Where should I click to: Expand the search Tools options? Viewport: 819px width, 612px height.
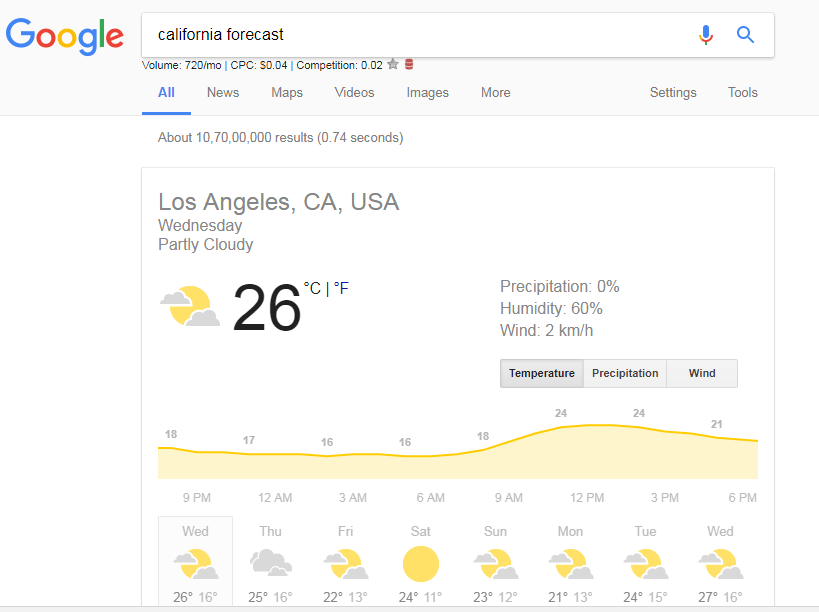742,93
